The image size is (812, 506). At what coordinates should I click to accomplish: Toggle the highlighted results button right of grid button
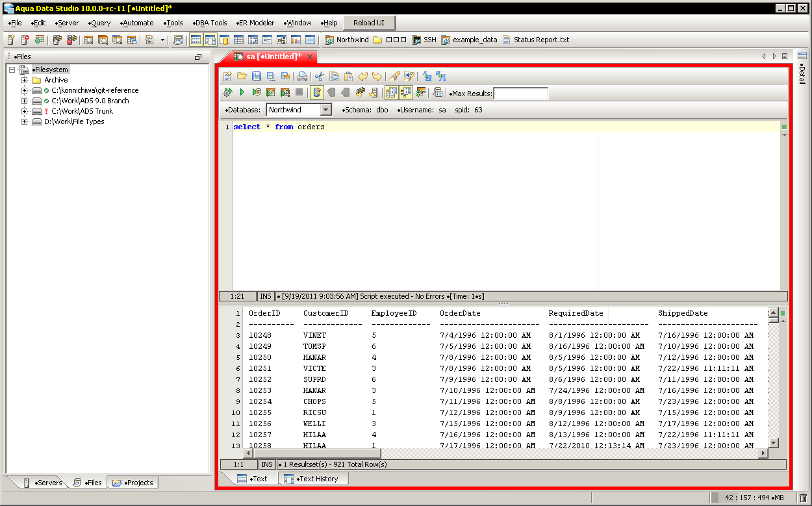pyautogui.click(x=406, y=93)
